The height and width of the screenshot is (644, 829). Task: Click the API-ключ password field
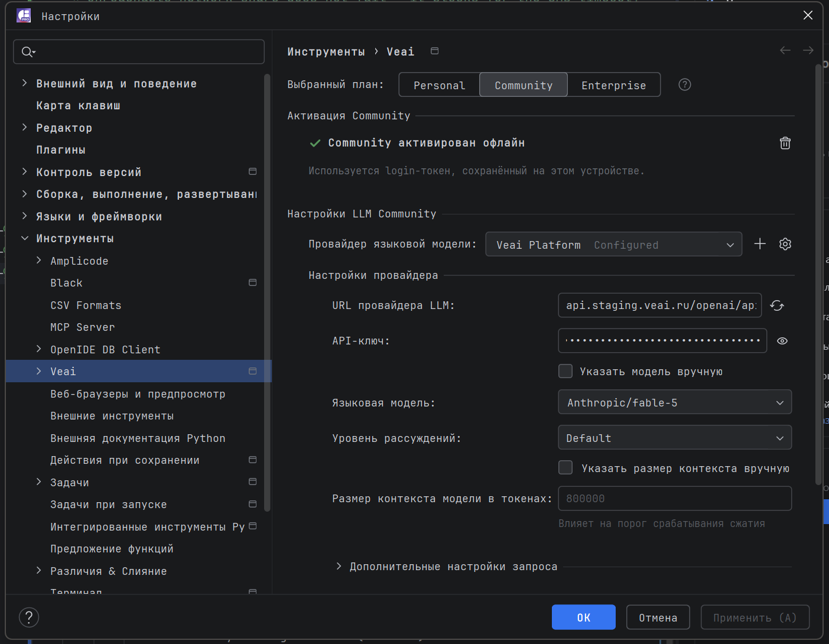point(662,341)
